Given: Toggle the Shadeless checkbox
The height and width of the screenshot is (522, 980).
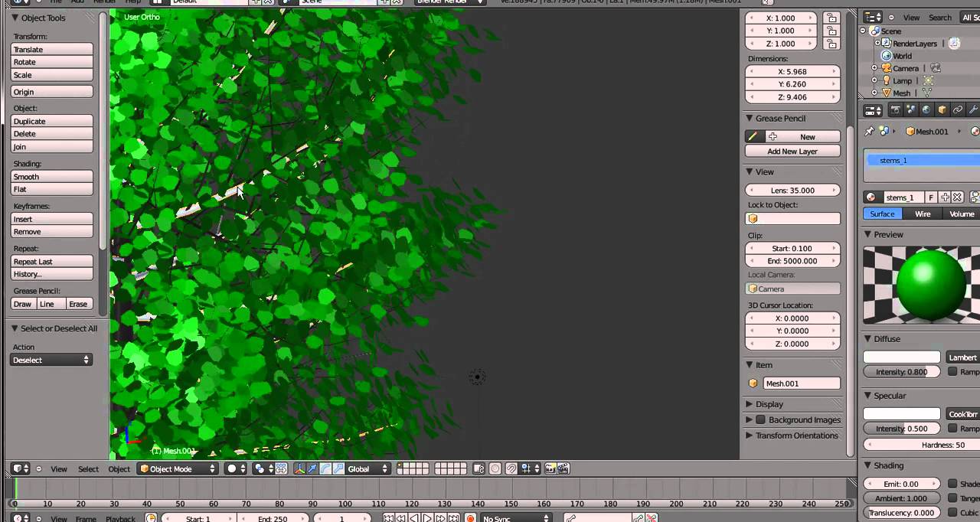Looking at the screenshot, I should [x=952, y=484].
